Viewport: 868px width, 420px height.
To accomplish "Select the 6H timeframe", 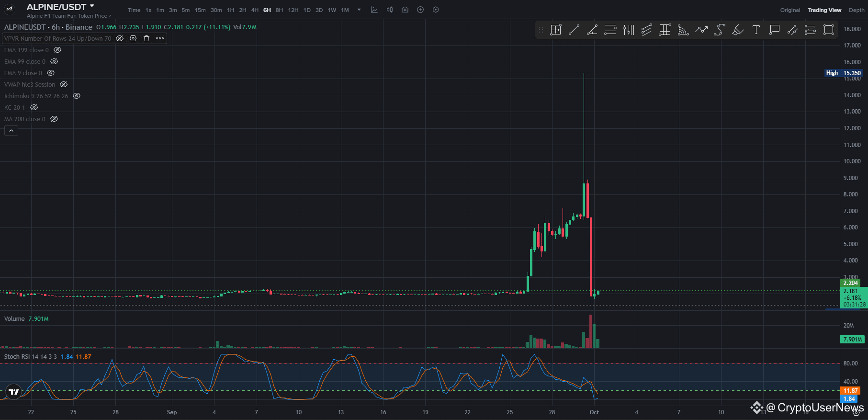I will coord(267,10).
